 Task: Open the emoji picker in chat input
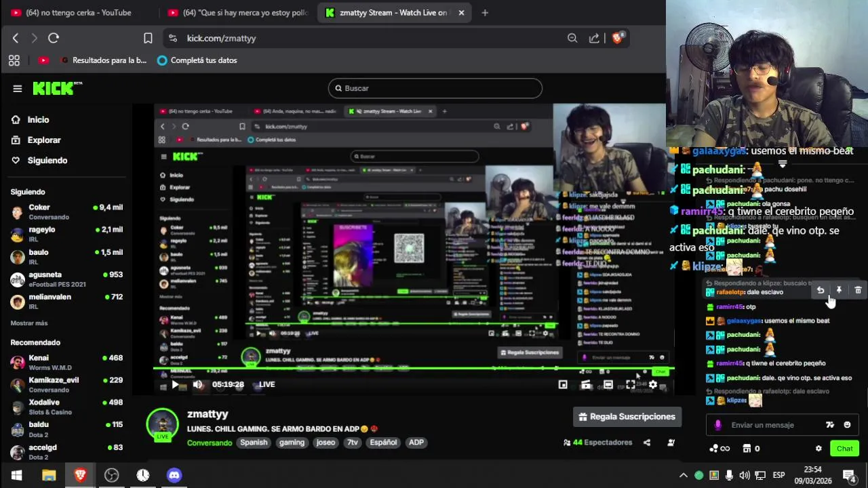point(847,425)
